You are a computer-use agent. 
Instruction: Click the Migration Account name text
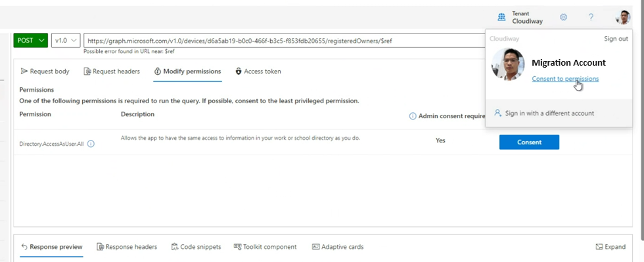(568, 62)
